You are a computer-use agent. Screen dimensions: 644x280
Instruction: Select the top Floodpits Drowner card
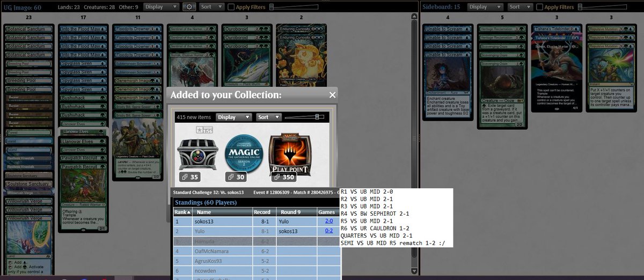point(138,28)
